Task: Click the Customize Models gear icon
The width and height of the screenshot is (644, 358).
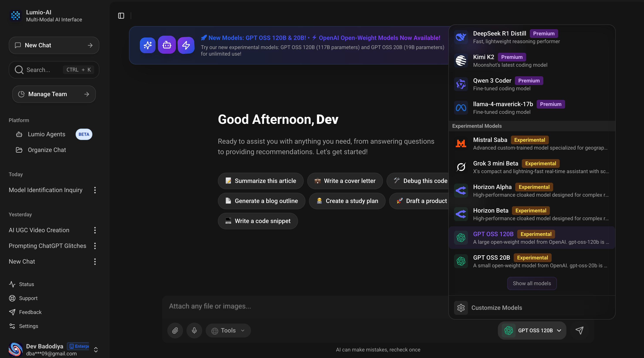Action: click(x=461, y=308)
